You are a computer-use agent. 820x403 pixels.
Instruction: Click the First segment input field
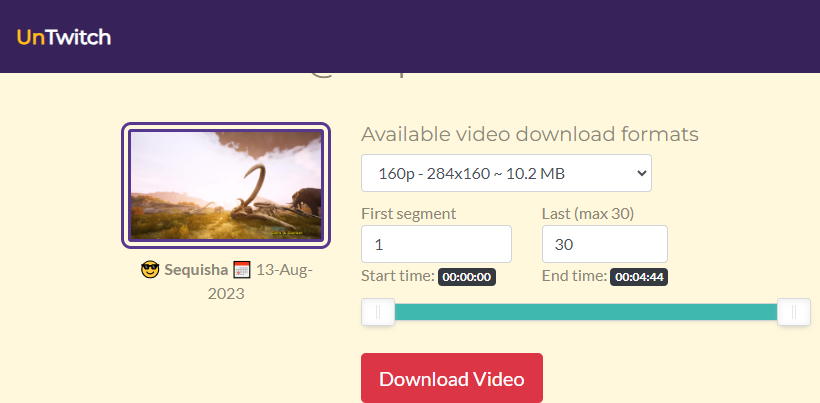click(436, 244)
